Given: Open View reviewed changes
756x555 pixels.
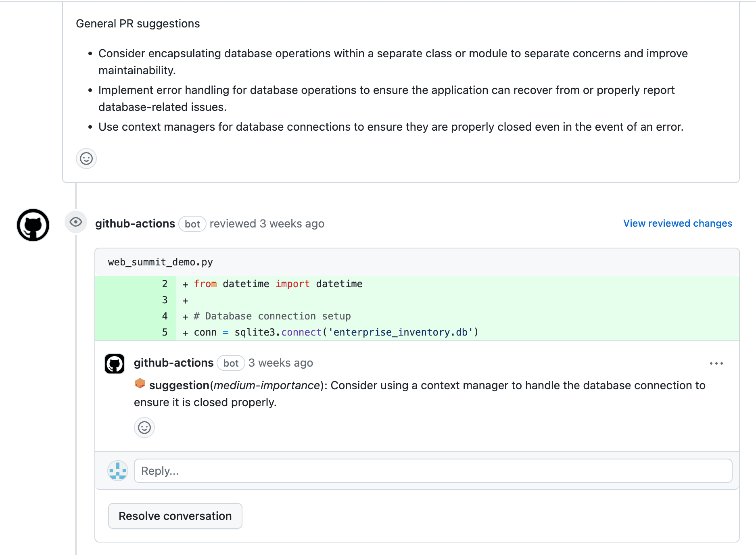Looking at the screenshot, I should [677, 223].
